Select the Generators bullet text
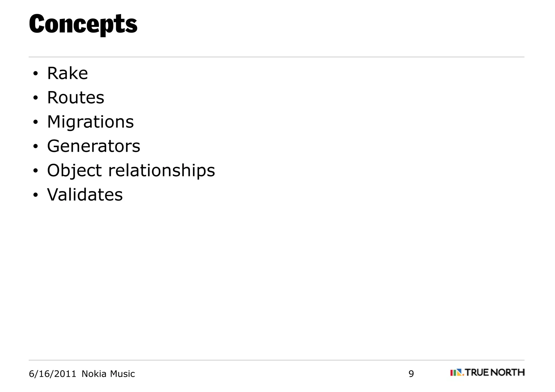 point(93,146)
